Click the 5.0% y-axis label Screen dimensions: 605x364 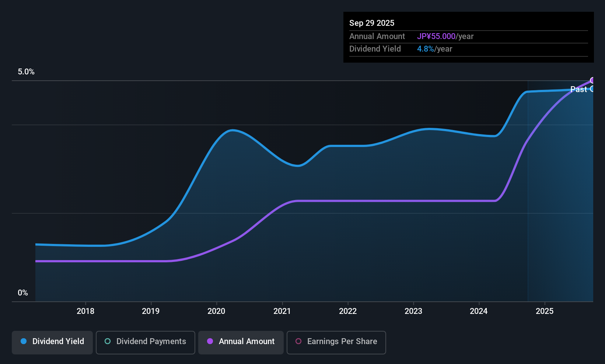[26, 72]
